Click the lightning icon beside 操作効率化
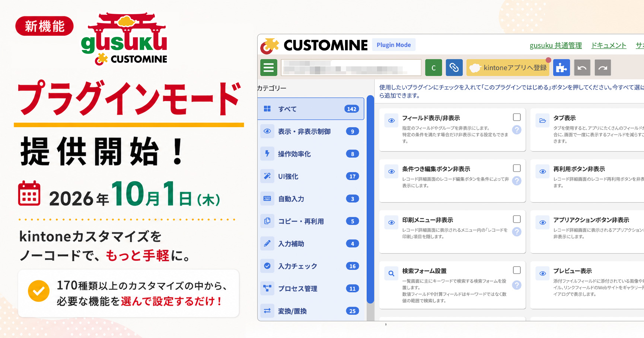This screenshot has height=338, width=644. tap(267, 154)
